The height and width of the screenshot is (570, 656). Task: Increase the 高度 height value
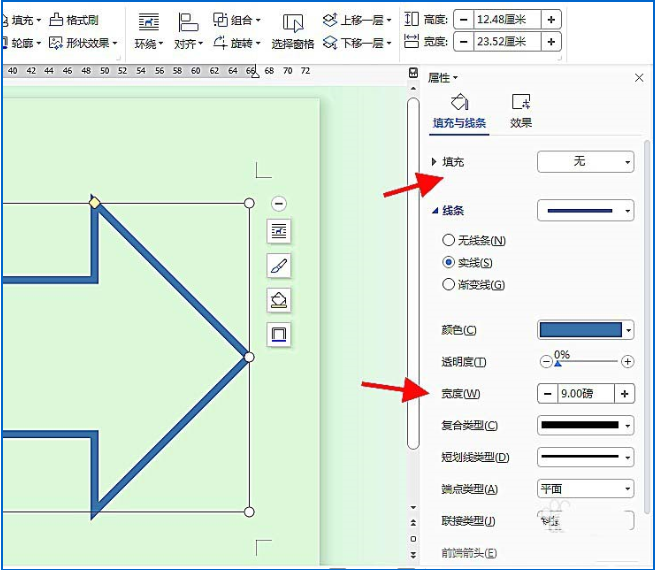pyautogui.click(x=551, y=20)
